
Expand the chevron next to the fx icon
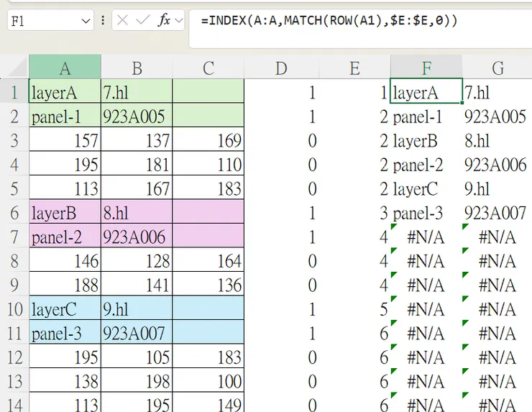coord(178,21)
